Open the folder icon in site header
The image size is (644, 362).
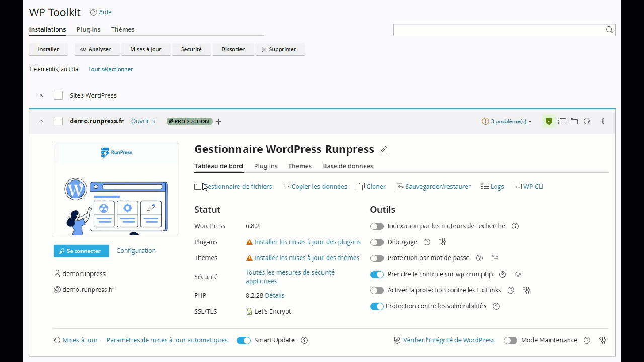(x=574, y=121)
